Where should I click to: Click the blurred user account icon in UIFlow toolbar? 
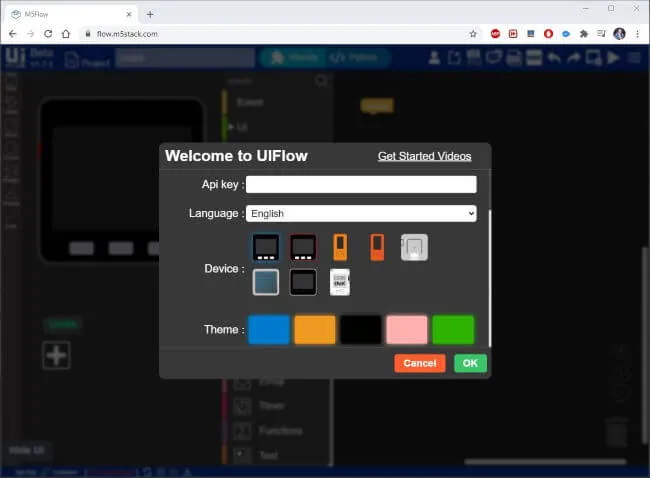pos(434,58)
